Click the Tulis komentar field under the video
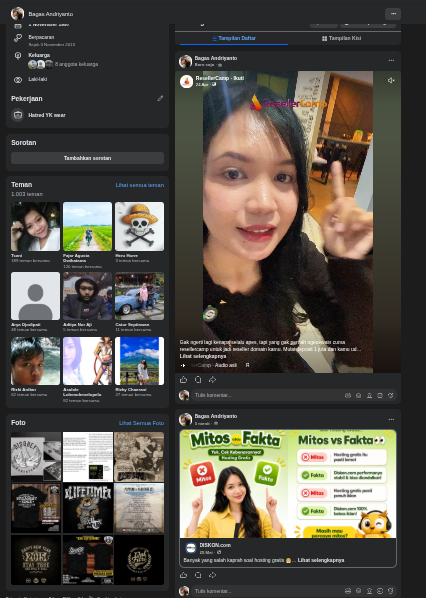 pos(267,395)
